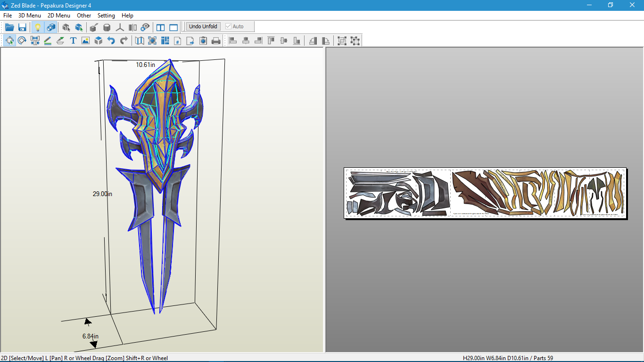Viewport: 644px width, 362px height.
Task: Click the blue-top 3D cube icon
Action: pyautogui.click(x=98, y=41)
